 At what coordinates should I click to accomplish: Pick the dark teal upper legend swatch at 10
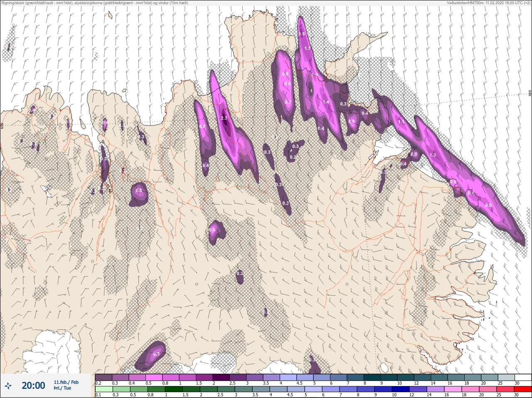[x=406, y=377]
